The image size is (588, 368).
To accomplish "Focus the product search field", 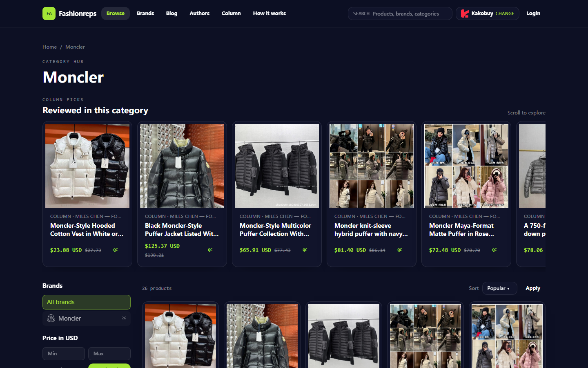I will (x=400, y=13).
